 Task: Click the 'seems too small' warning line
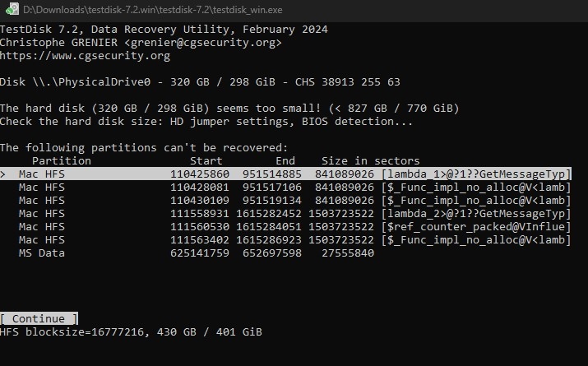pos(229,109)
